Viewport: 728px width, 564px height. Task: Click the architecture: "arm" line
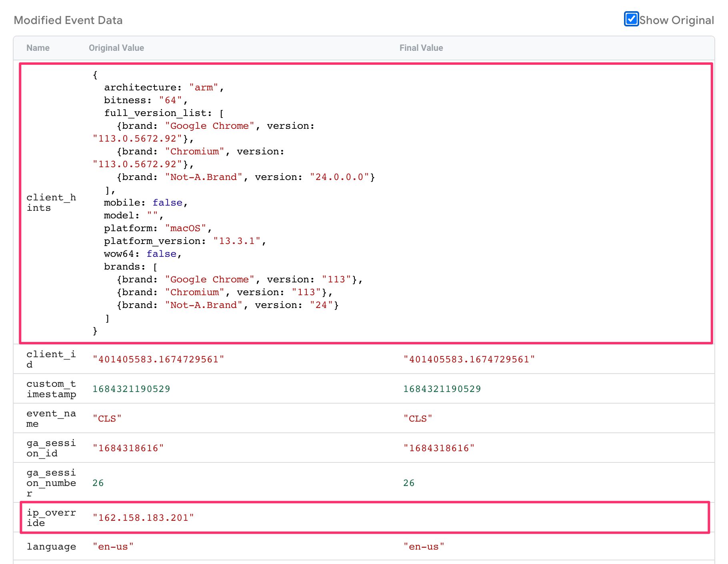164,88
